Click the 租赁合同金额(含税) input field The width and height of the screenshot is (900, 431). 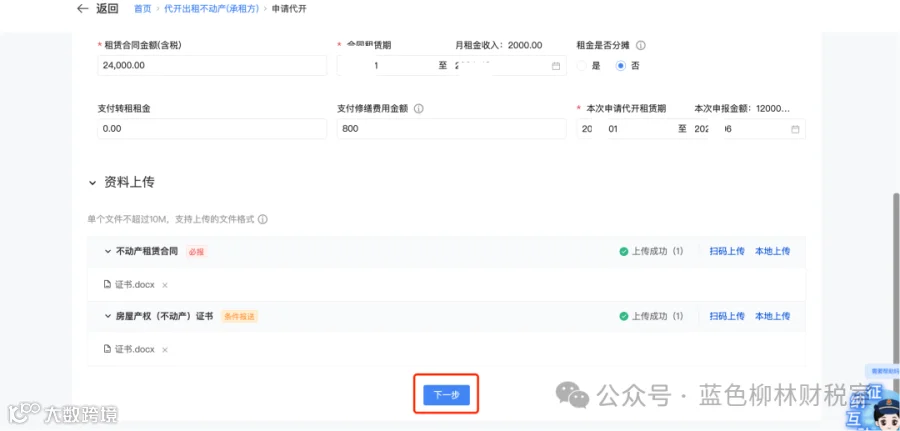[x=212, y=65]
